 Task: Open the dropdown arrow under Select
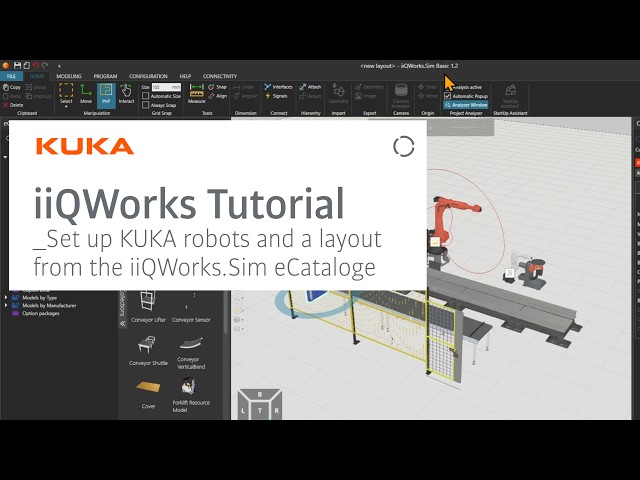click(x=66, y=107)
